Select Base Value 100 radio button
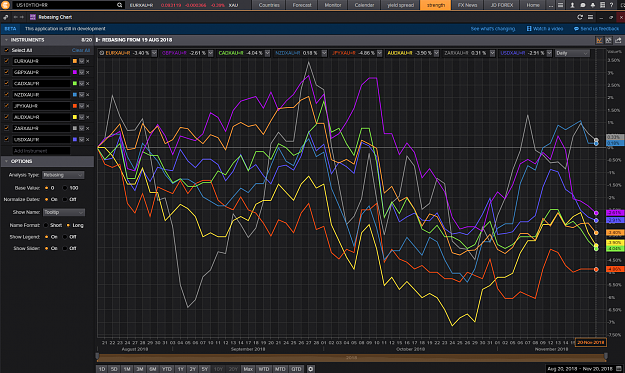 [x=65, y=188]
